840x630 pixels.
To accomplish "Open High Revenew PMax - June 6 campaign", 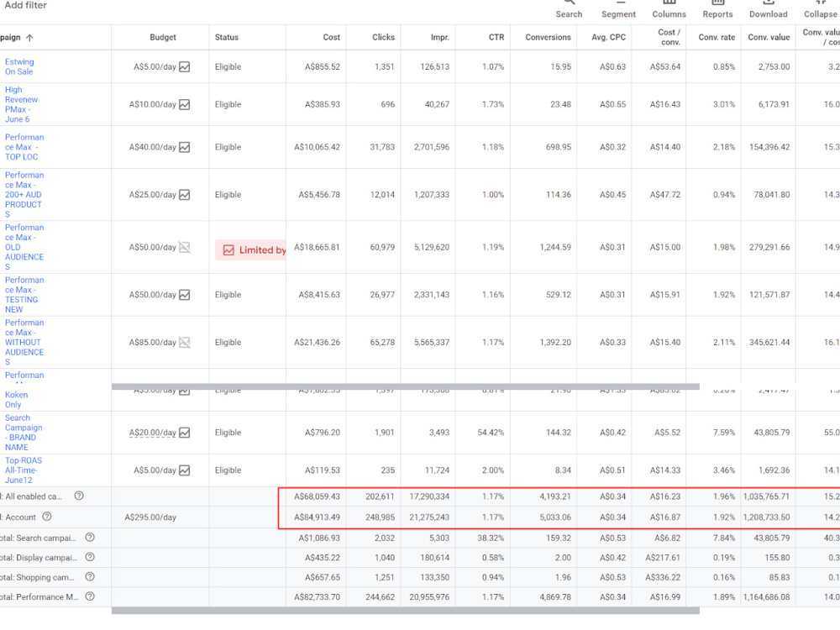I will [x=22, y=104].
